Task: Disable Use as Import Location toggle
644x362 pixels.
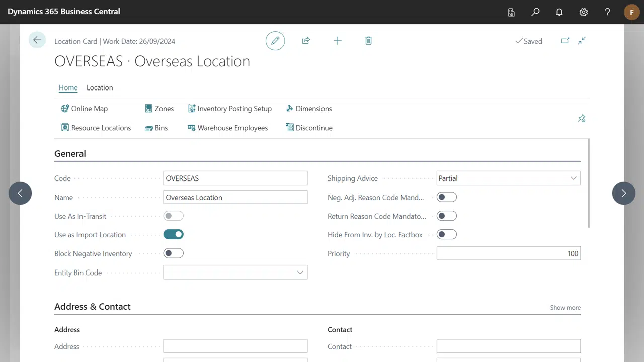Action: point(174,234)
